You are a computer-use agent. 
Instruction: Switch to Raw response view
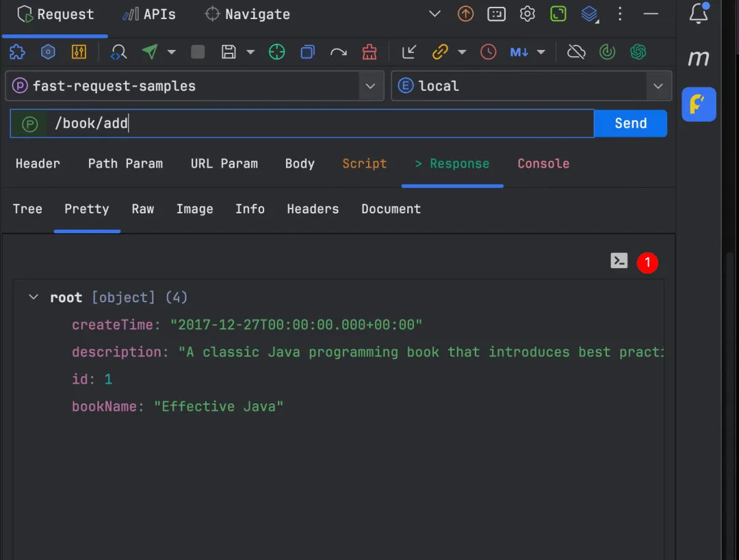click(x=143, y=209)
